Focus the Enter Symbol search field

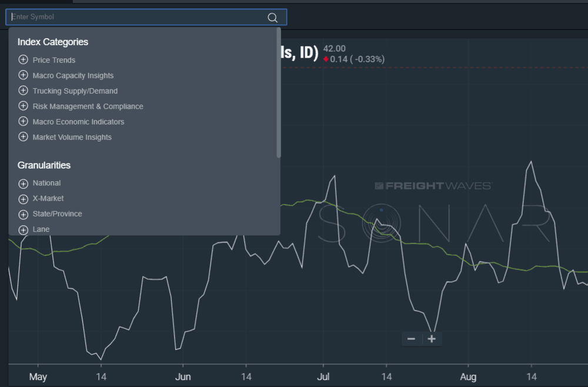(146, 17)
